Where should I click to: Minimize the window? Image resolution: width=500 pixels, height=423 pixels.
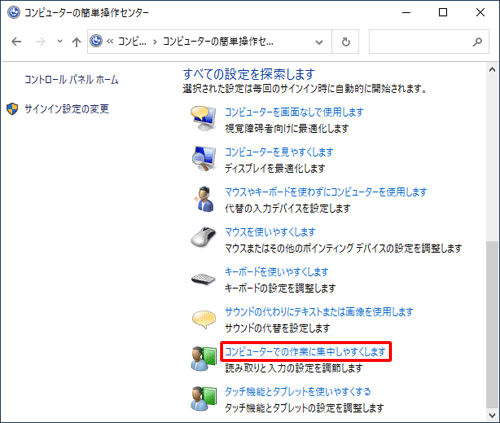click(406, 13)
